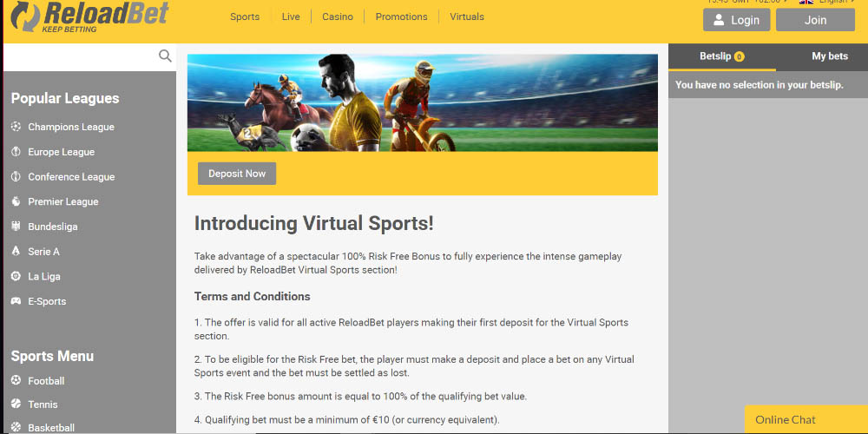
Task: Click the Premier League lion icon
Action: coord(16,201)
